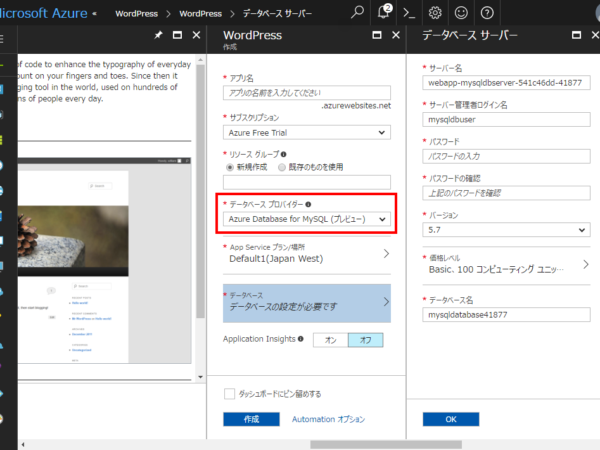Click the password input field
This screenshot has height=450, width=600.
(506, 156)
